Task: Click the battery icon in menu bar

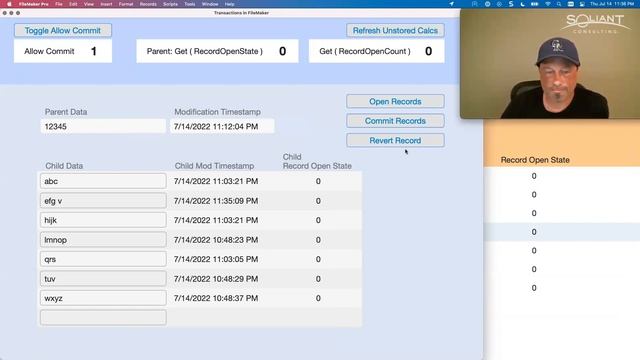Action: coord(534,4)
